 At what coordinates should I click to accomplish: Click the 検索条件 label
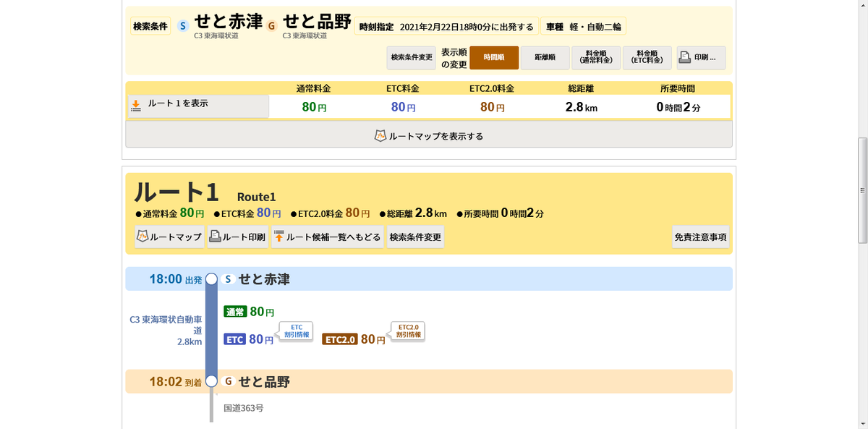[150, 26]
